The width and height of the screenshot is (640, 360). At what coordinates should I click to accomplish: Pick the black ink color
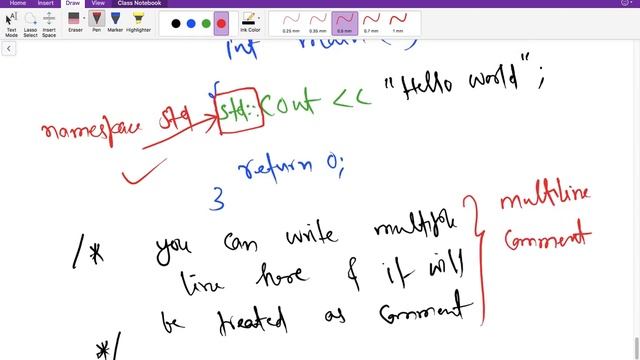[x=176, y=24]
